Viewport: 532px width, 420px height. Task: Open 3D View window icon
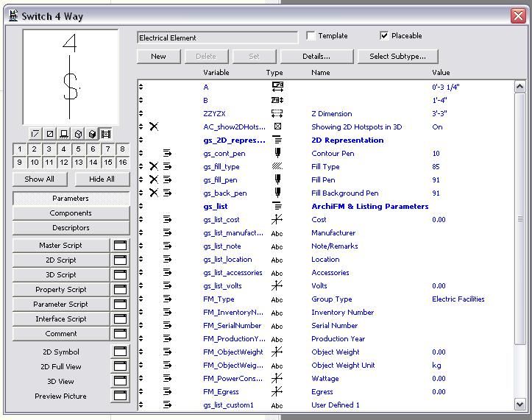click(120, 381)
